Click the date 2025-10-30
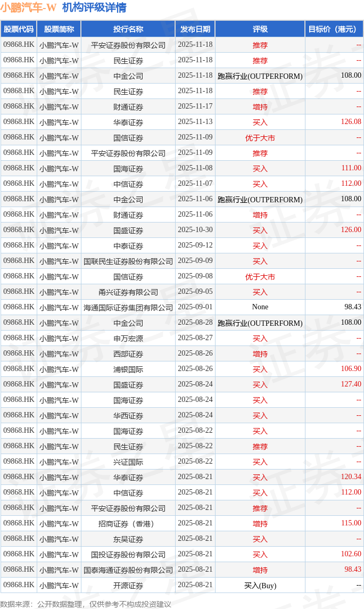The width and height of the screenshot is (364, 609). [x=195, y=230]
